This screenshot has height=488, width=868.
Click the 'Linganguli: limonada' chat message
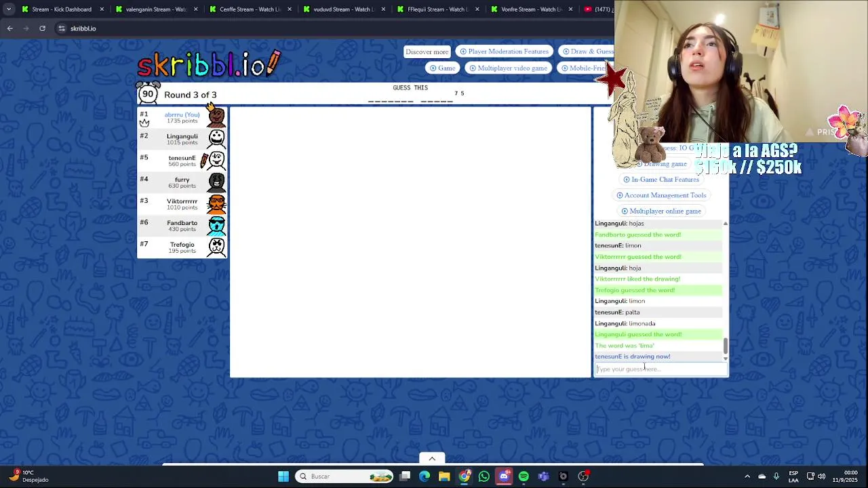625,323
